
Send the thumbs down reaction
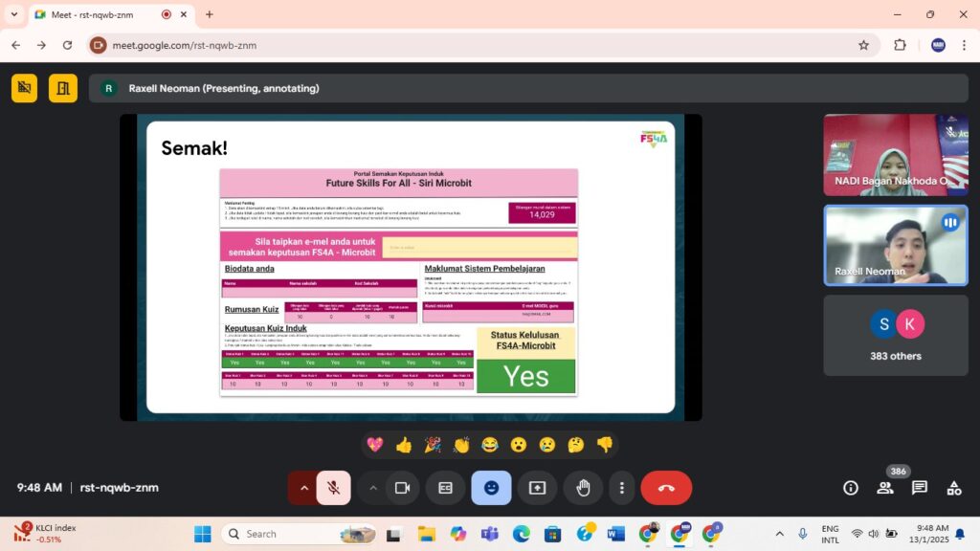click(605, 444)
